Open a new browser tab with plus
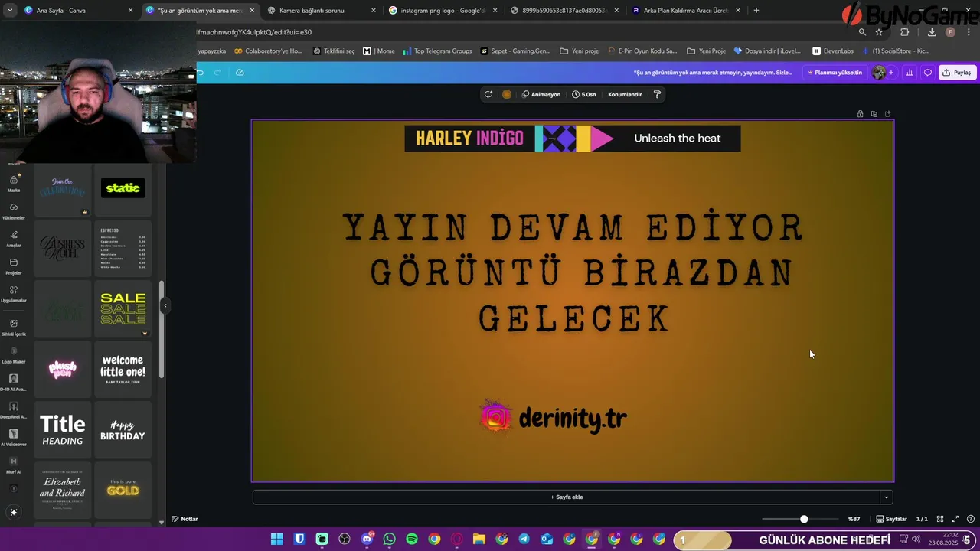Viewport: 980px width, 551px height. point(756,10)
